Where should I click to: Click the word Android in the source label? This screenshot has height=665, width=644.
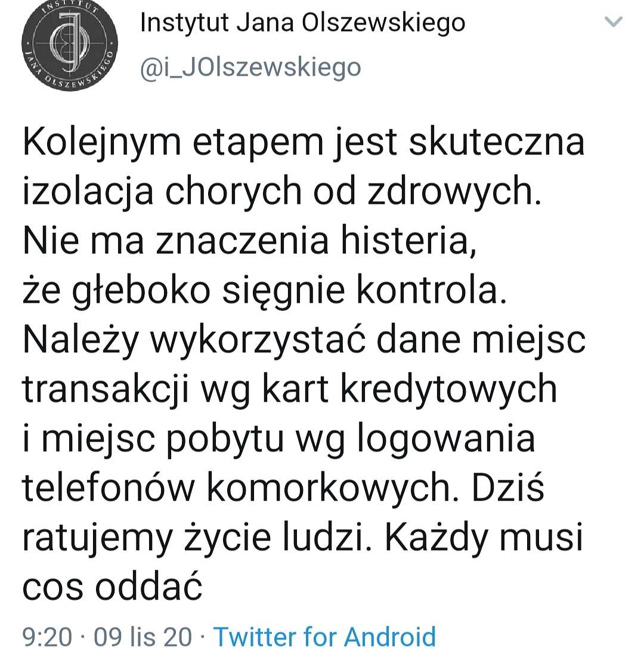click(390, 636)
